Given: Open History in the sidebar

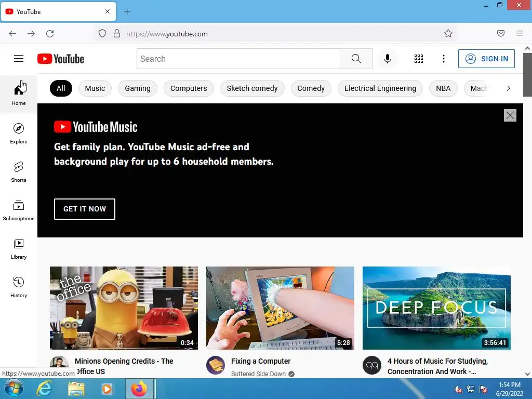Looking at the screenshot, I should 19,287.
